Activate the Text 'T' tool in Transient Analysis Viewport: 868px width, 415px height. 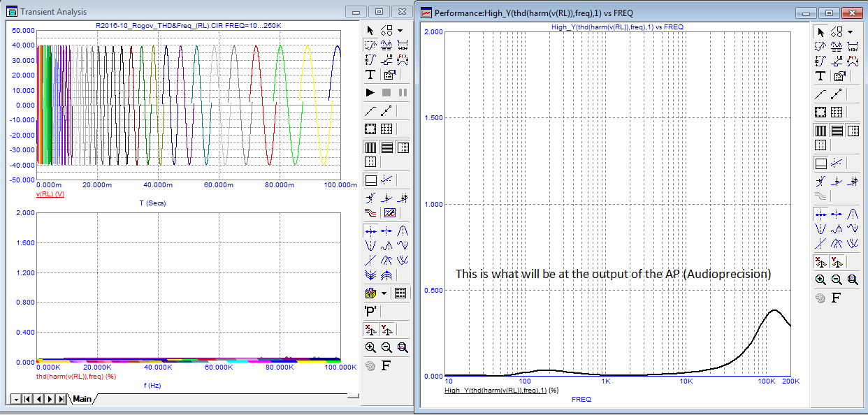point(370,75)
